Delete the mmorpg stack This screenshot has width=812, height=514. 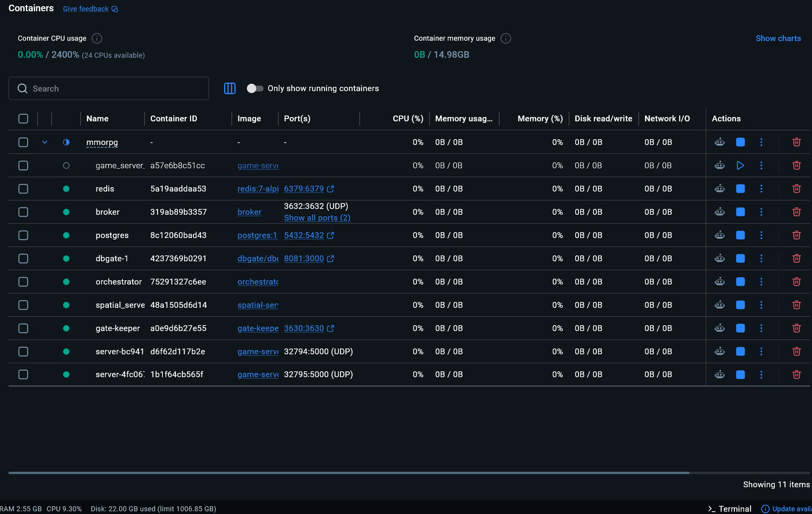(796, 142)
